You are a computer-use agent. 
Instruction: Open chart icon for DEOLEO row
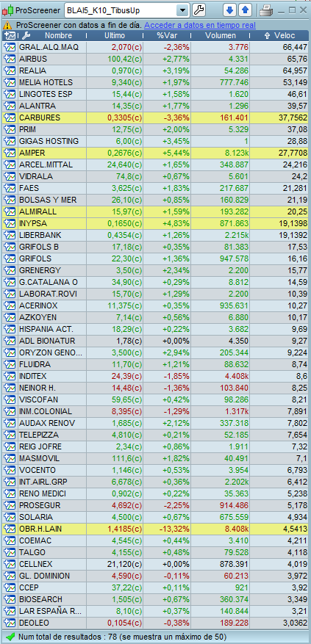(x=10, y=623)
